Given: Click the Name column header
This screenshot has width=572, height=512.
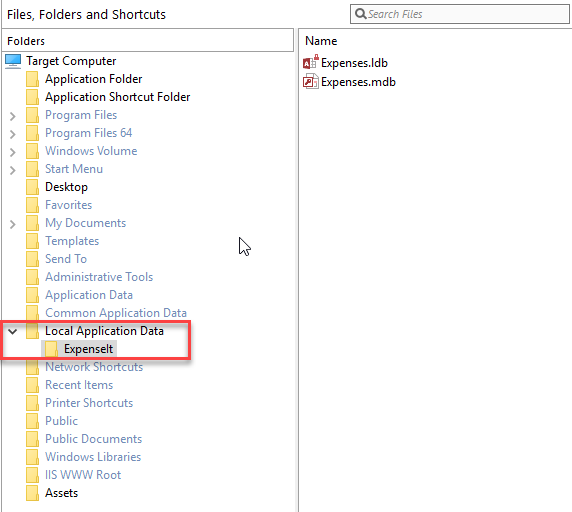Looking at the screenshot, I should (321, 41).
